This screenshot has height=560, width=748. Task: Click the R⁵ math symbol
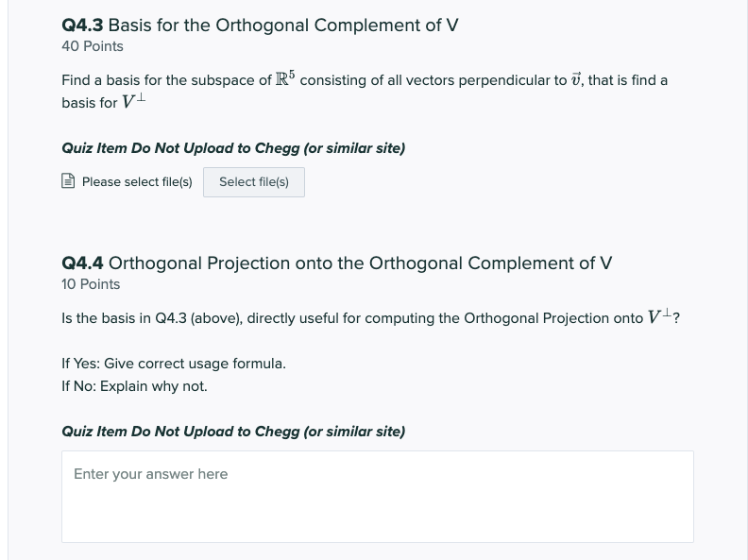[285, 78]
